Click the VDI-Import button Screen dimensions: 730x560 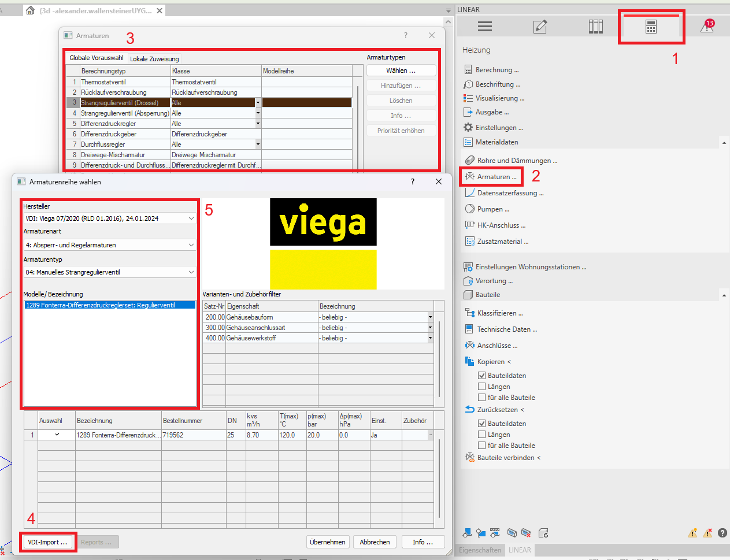pyautogui.click(x=48, y=542)
